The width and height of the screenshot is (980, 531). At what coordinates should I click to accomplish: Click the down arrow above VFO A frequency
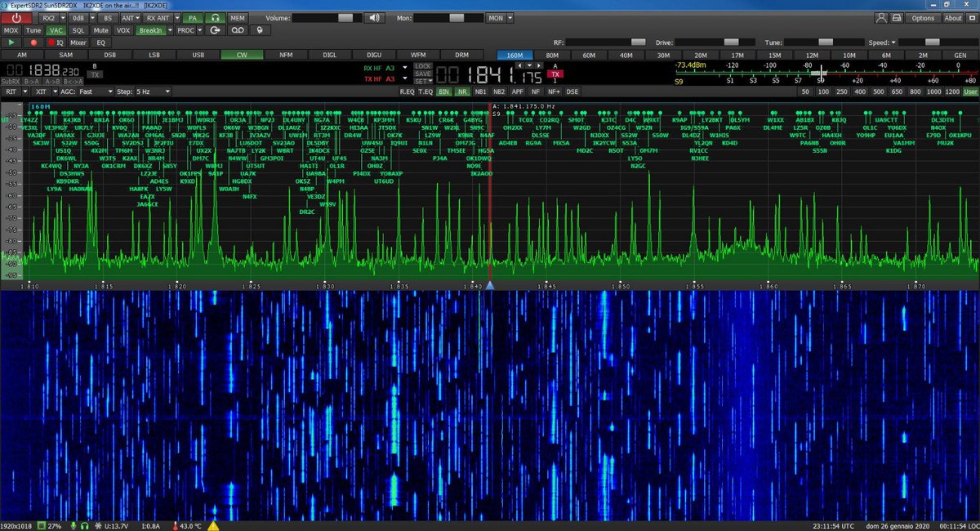pos(530,65)
